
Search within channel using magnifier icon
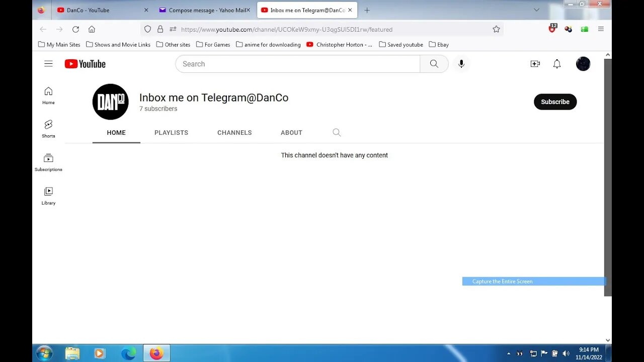[x=337, y=132]
